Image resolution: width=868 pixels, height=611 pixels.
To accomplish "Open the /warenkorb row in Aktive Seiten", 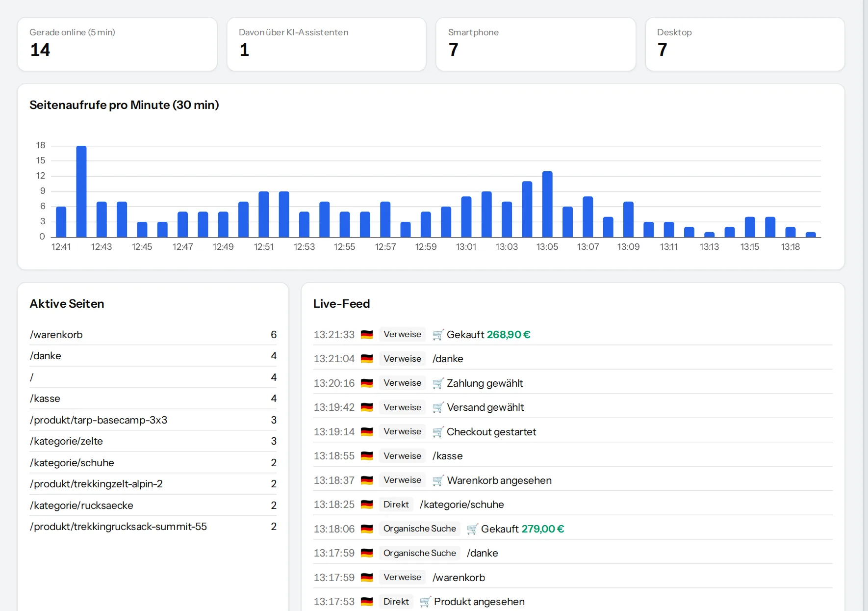I will click(x=153, y=335).
